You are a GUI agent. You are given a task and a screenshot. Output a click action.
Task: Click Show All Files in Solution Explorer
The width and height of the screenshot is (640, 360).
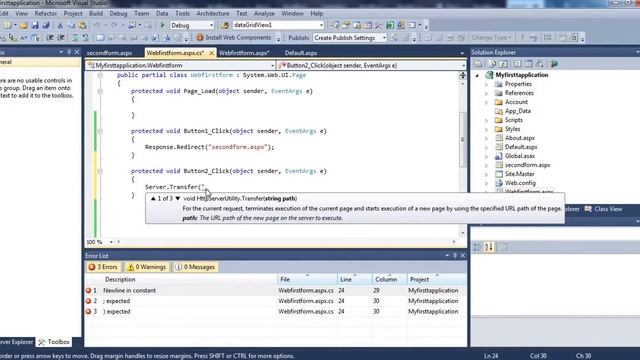(x=492, y=64)
